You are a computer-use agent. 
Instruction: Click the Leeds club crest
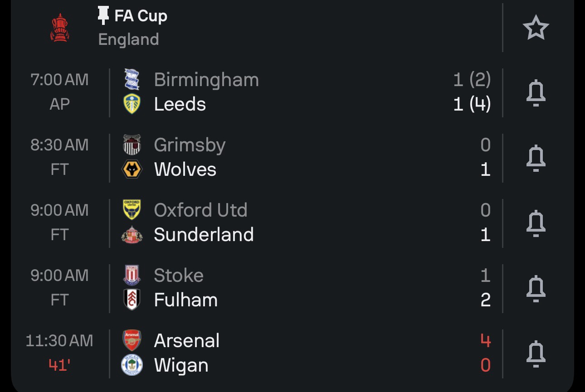pos(132,104)
